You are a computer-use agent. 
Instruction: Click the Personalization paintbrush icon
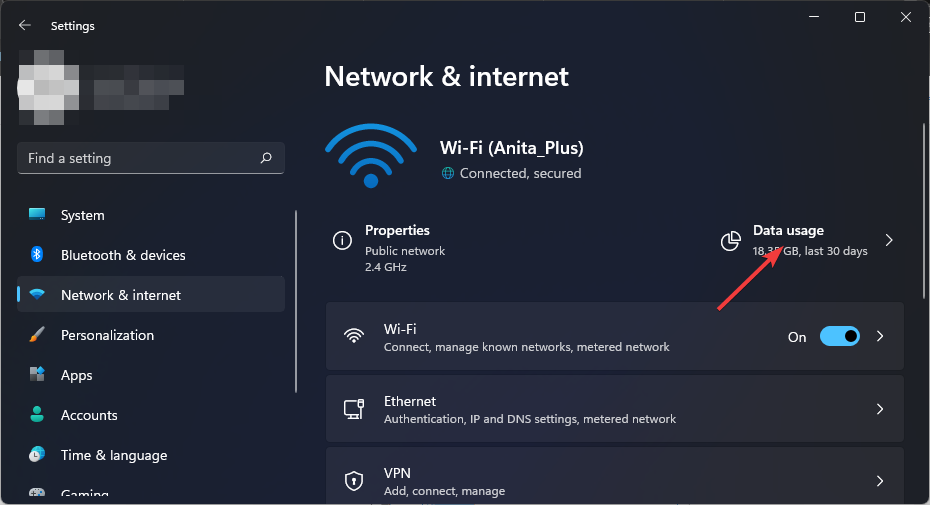pos(37,335)
